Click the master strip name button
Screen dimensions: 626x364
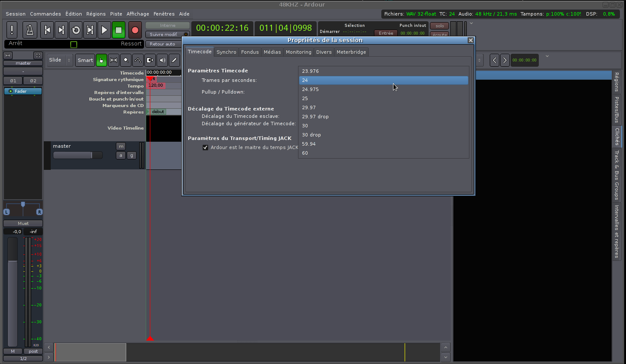pyautogui.click(x=23, y=63)
